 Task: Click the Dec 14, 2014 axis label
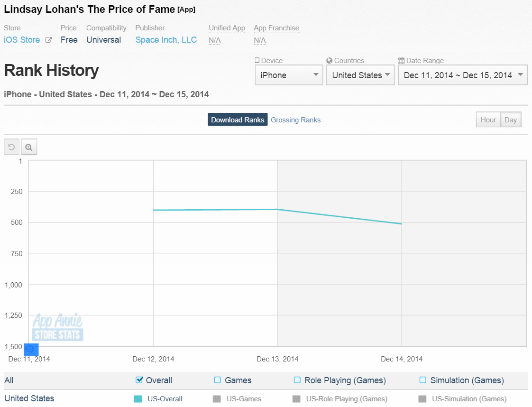pyautogui.click(x=402, y=359)
